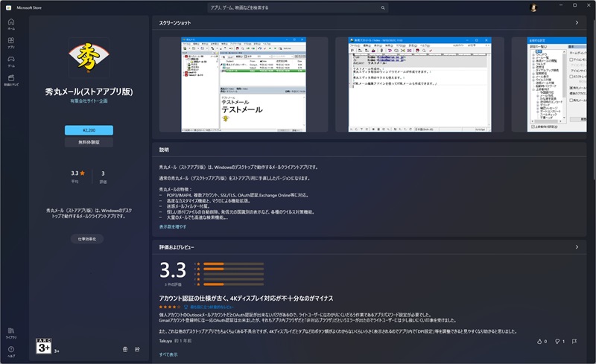Screen dimensions: 596x364
Task: Click the share icon in app panel
Action: (137, 349)
